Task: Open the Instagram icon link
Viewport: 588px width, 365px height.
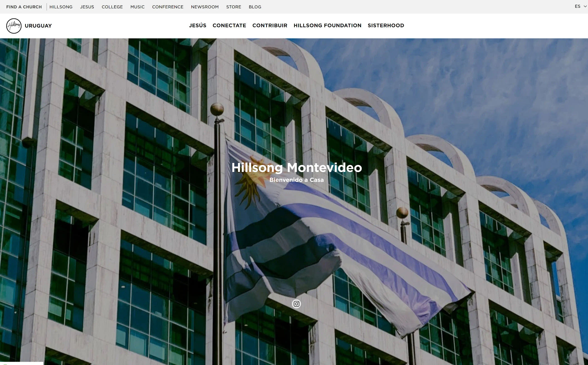Action: point(297,304)
